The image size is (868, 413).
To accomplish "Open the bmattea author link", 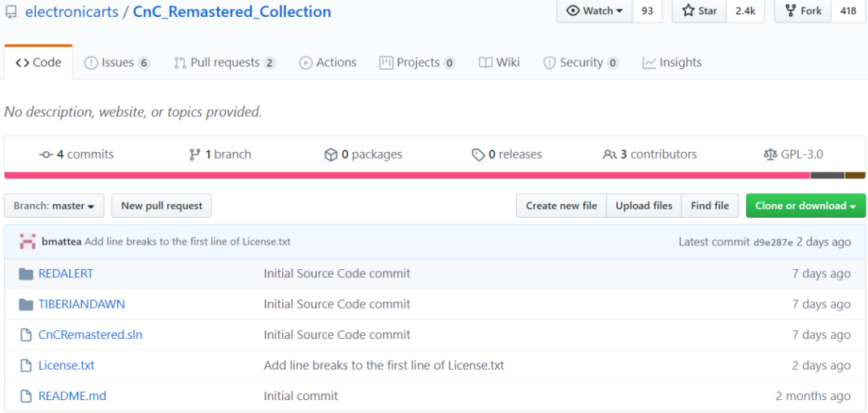I will coord(61,242).
